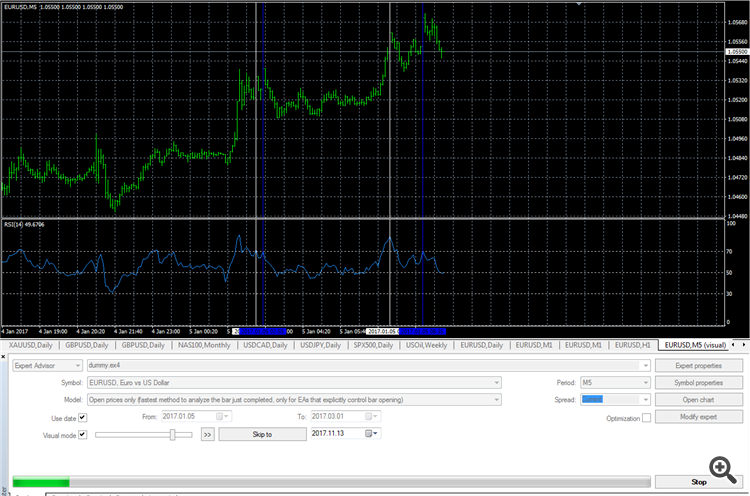Toggle the Visual mode checkbox
This screenshot has width=750, height=496.
point(83,434)
